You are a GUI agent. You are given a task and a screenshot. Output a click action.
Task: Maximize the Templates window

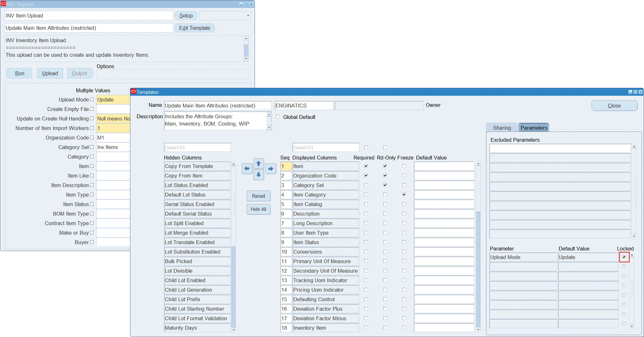click(635, 92)
